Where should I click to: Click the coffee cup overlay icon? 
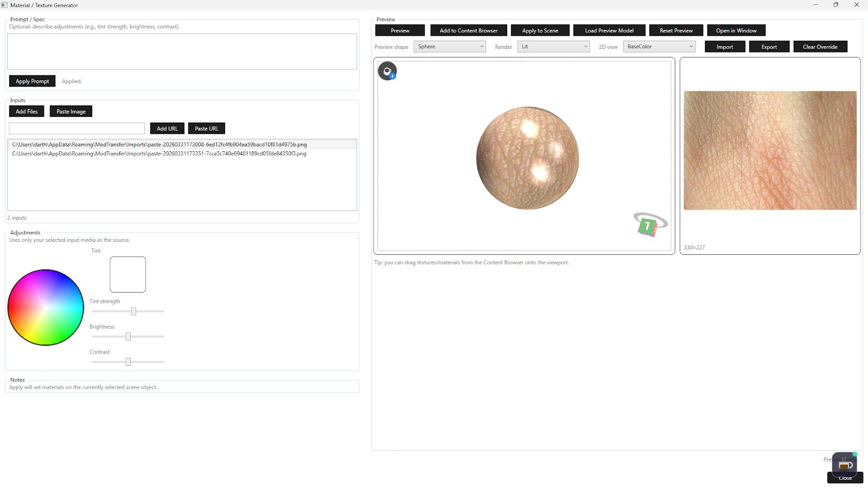(844, 465)
